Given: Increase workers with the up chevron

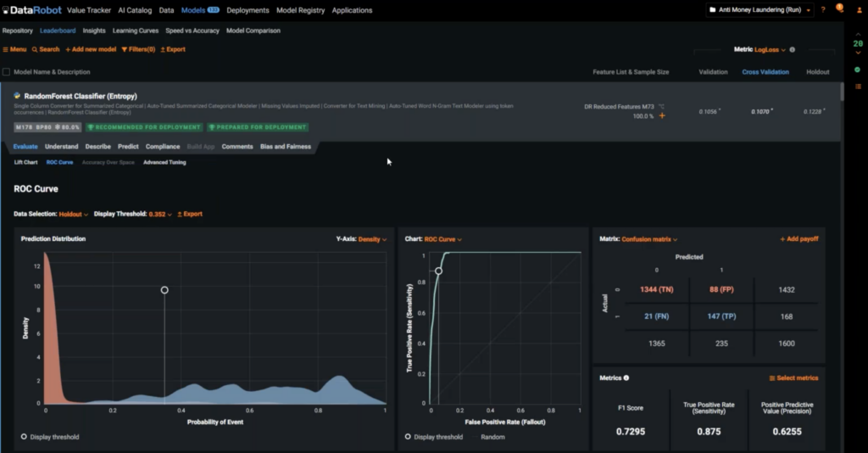Looking at the screenshot, I should pos(858,34).
